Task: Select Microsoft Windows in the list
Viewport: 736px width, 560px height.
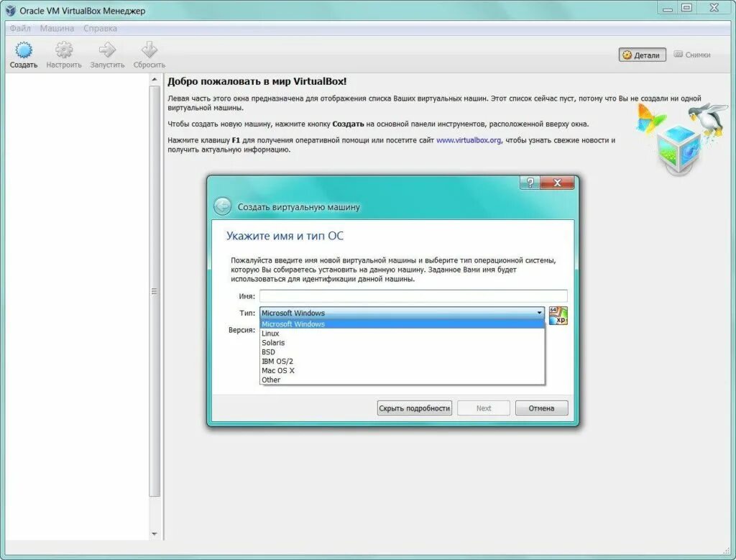Action: point(402,324)
